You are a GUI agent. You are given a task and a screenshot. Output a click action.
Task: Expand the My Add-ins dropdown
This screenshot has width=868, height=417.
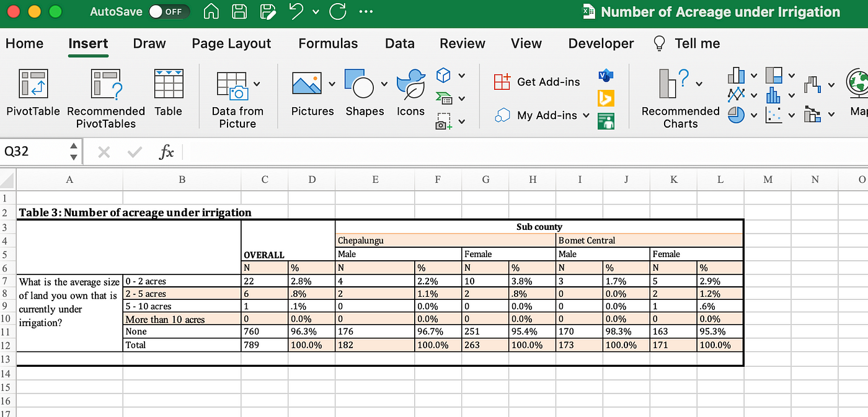point(587,115)
